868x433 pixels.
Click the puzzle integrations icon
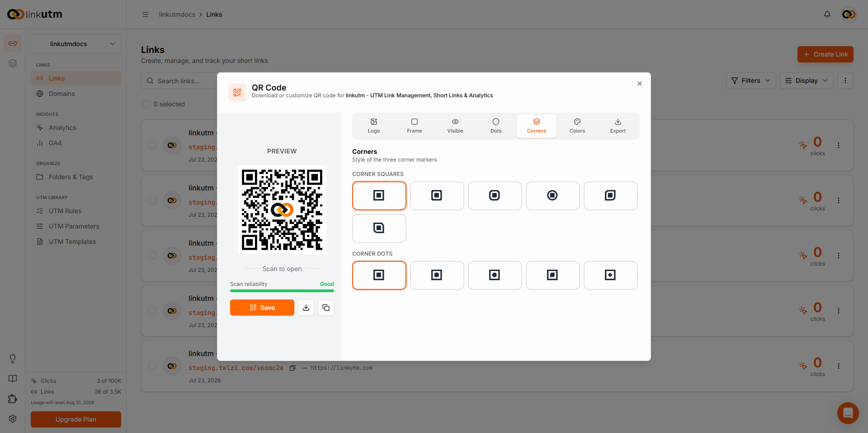[13, 399]
